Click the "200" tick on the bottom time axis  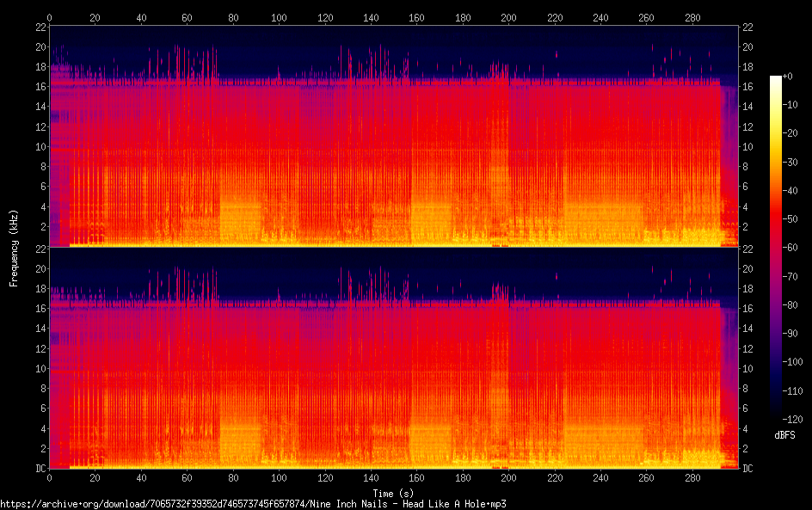pyautogui.click(x=508, y=478)
